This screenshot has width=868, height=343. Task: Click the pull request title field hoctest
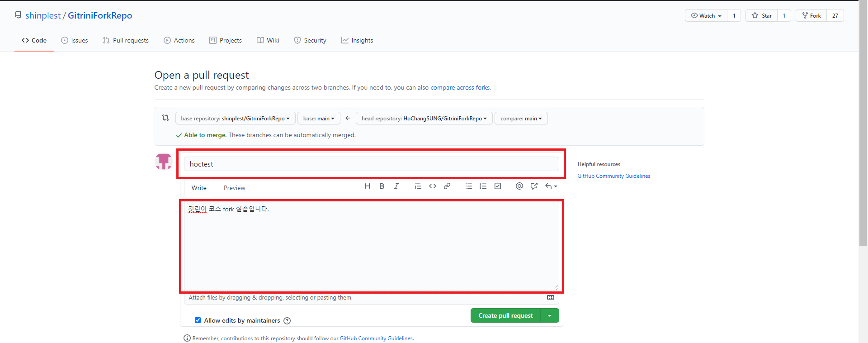(x=371, y=164)
